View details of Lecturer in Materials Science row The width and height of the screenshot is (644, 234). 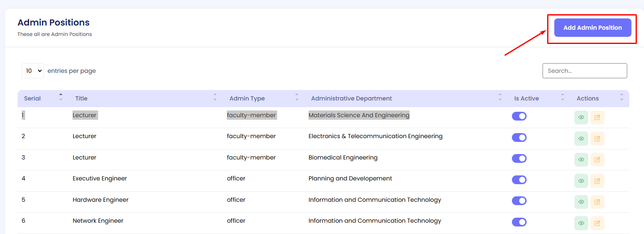click(x=581, y=118)
